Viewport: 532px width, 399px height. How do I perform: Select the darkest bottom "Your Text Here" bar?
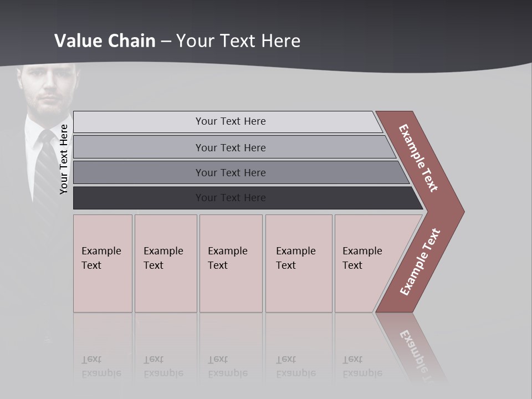(x=230, y=198)
